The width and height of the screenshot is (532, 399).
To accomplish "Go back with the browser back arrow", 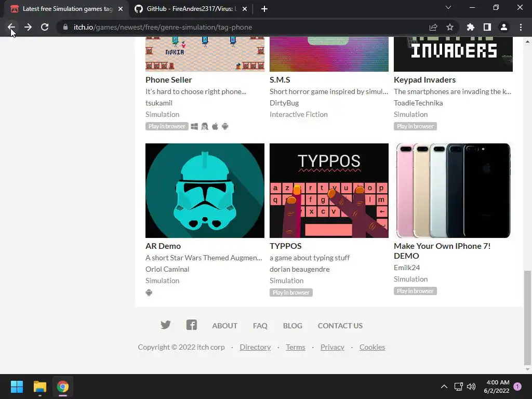I will (x=11, y=27).
